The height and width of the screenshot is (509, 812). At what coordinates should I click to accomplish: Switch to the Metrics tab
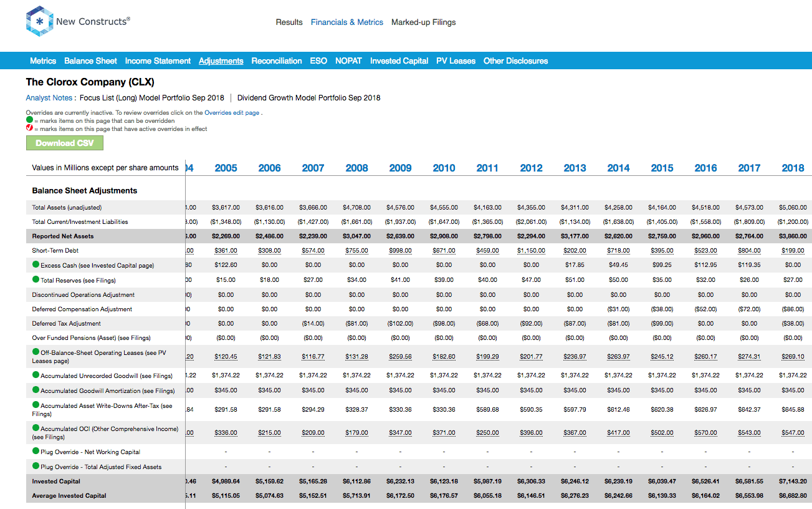[43, 61]
